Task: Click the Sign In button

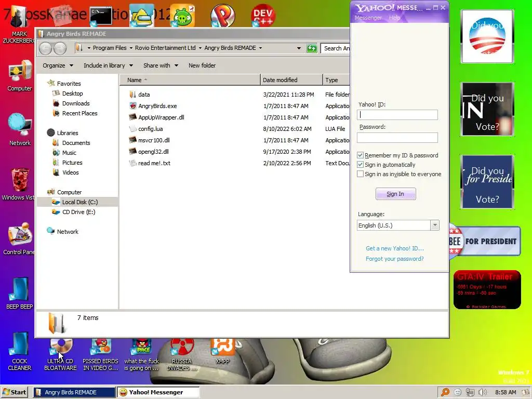Action: pyautogui.click(x=395, y=194)
